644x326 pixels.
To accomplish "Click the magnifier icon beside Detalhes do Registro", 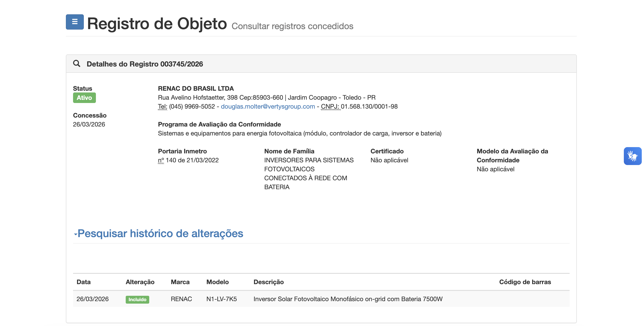I will point(76,63).
